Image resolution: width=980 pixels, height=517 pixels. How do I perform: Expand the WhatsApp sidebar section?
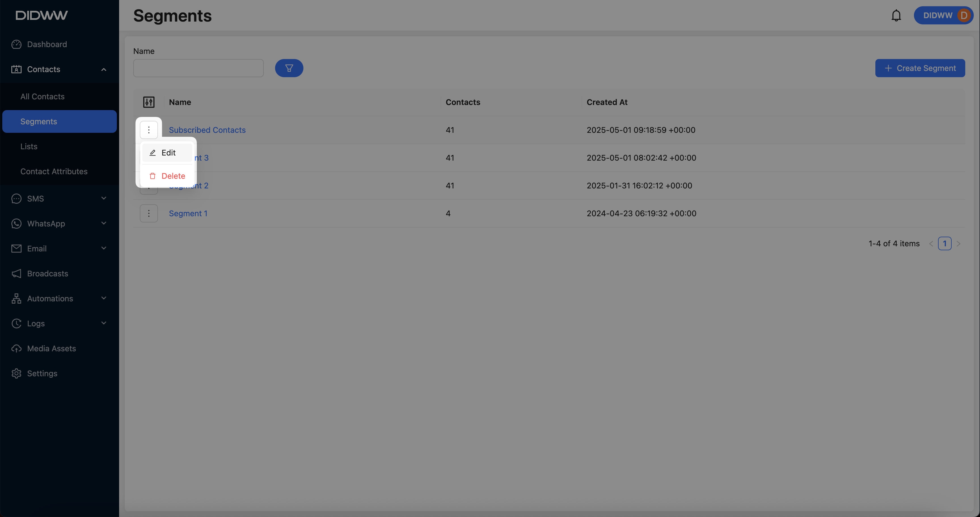[59, 224]
